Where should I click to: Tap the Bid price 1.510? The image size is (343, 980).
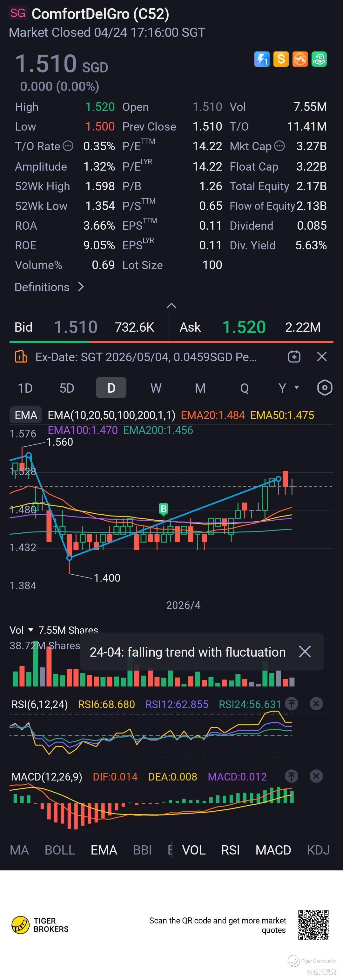(x=76, y=327)
